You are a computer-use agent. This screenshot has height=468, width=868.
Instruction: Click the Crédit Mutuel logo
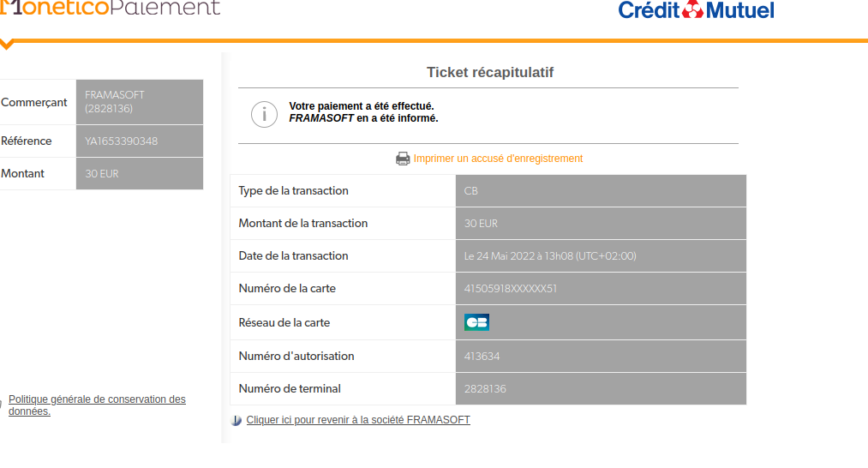pos(696,10)
